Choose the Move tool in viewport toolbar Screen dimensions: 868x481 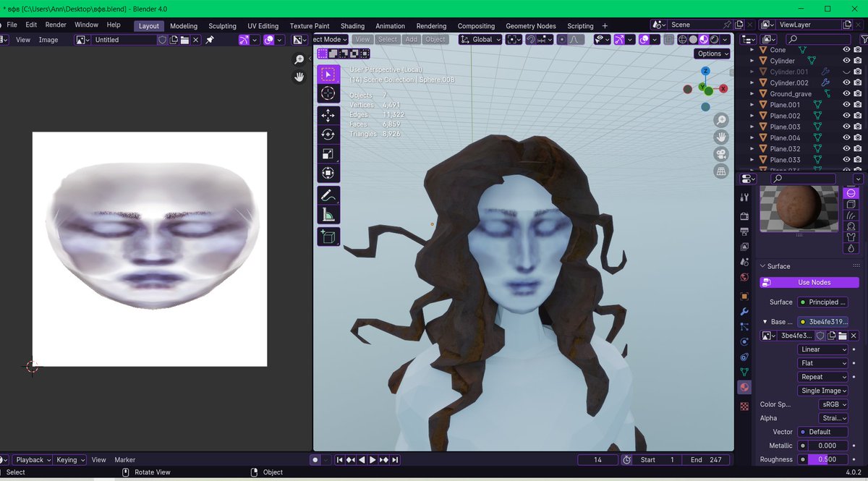pos(328,116)
